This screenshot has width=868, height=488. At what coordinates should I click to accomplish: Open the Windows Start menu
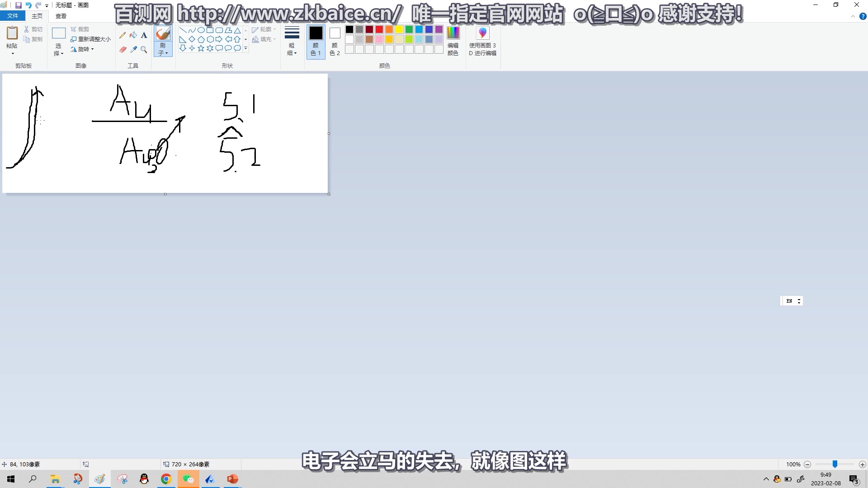[x=11, y=479]
